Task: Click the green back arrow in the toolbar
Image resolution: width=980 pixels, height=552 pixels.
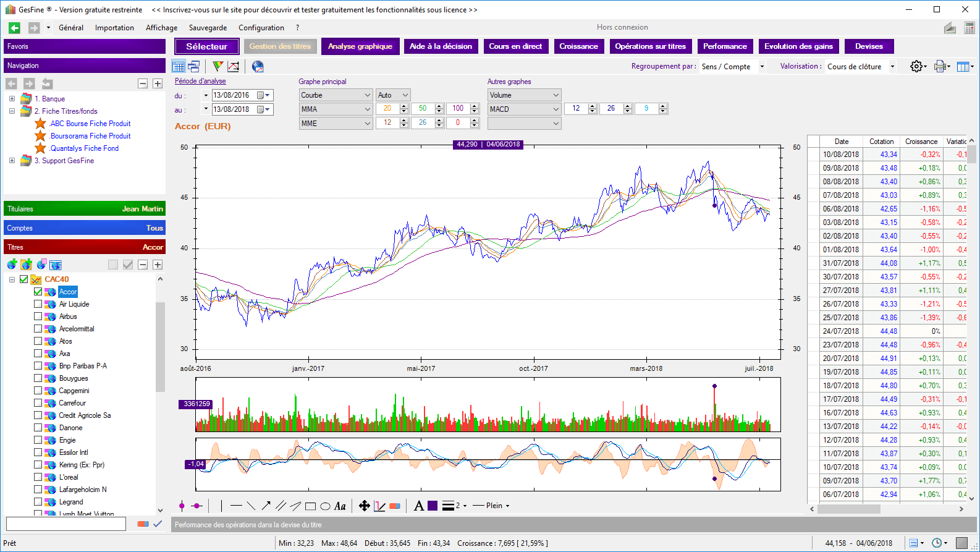Action: pyautogui.click(x=14, y=28)
